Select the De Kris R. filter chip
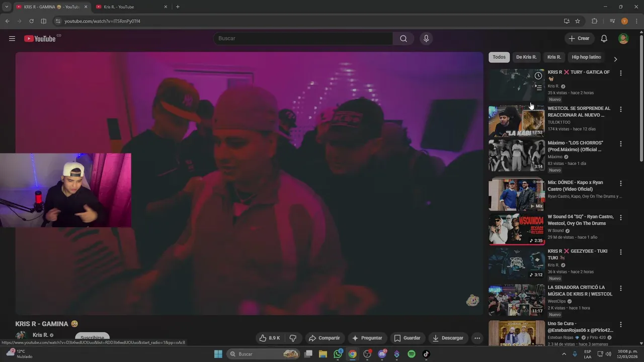644x362 pixels. tap(526, 57)
